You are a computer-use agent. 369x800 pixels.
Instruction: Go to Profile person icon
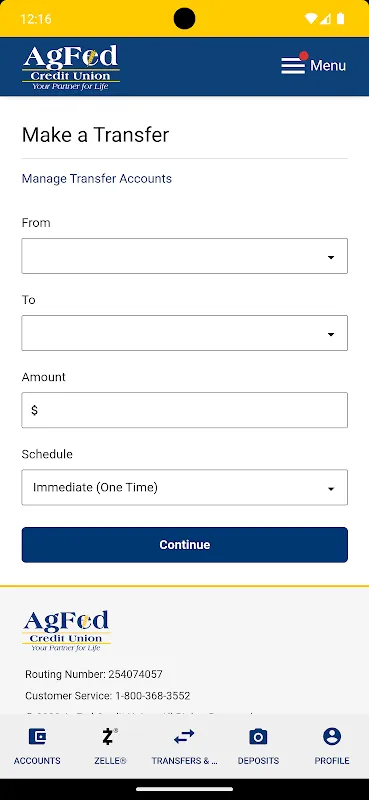pyautogui.click(x=332, y=736)
